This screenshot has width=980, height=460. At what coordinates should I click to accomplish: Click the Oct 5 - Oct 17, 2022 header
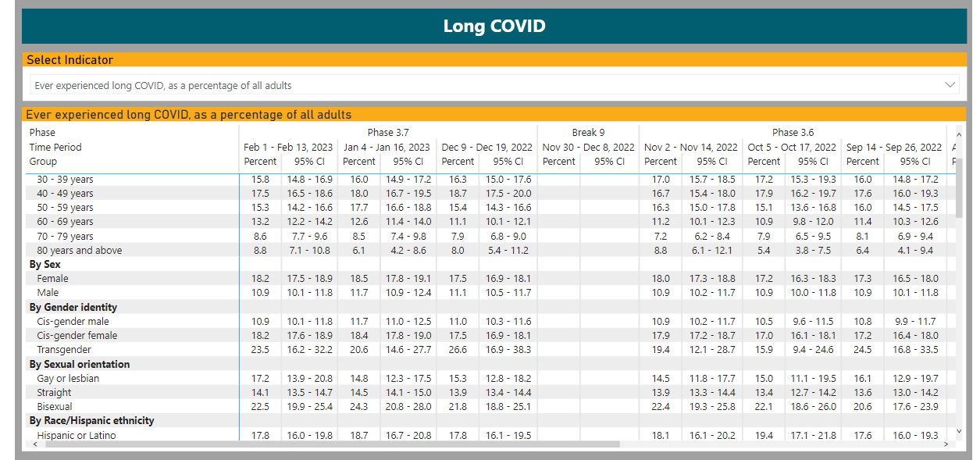pyautogui.click(x=792, y=147)
